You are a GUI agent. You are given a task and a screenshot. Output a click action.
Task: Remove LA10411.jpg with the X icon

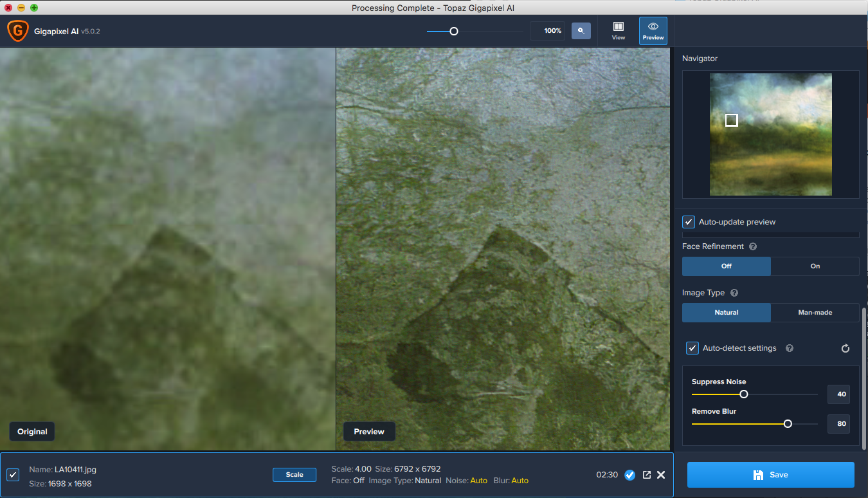pos(661,475)
